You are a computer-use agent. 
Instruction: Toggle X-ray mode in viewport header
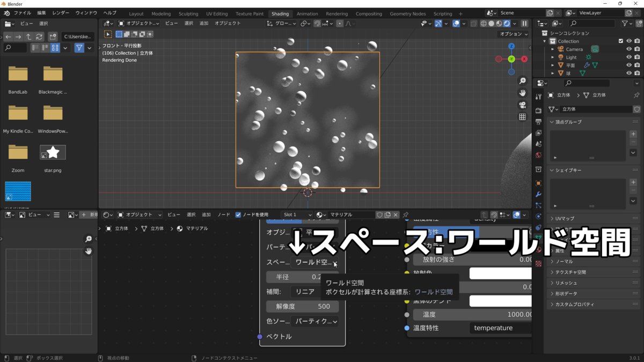pyautogui.click(x=473, y=24)
